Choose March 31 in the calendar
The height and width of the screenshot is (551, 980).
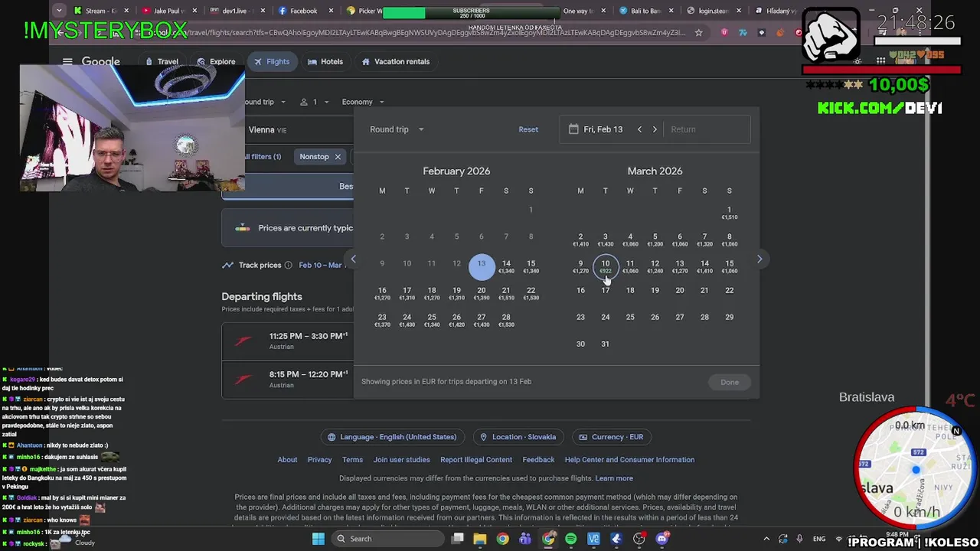click(x=605, y=344)
